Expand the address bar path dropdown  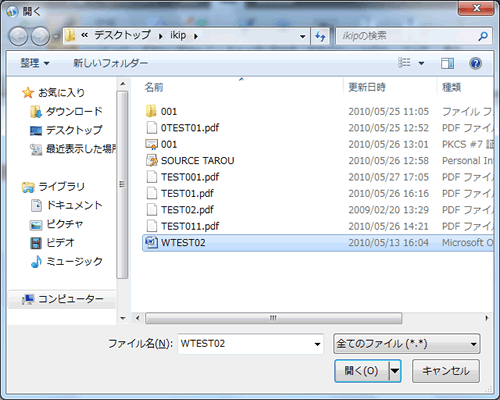302,36
